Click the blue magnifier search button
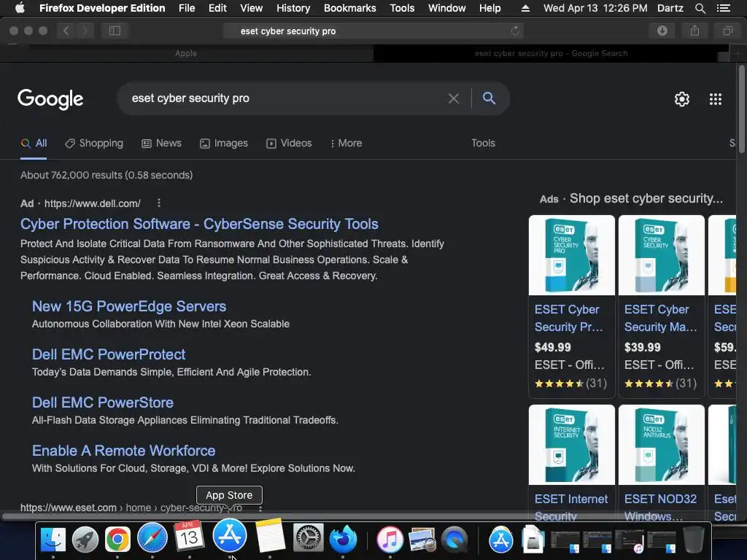747x560 pixels. [x=489, y=98]
